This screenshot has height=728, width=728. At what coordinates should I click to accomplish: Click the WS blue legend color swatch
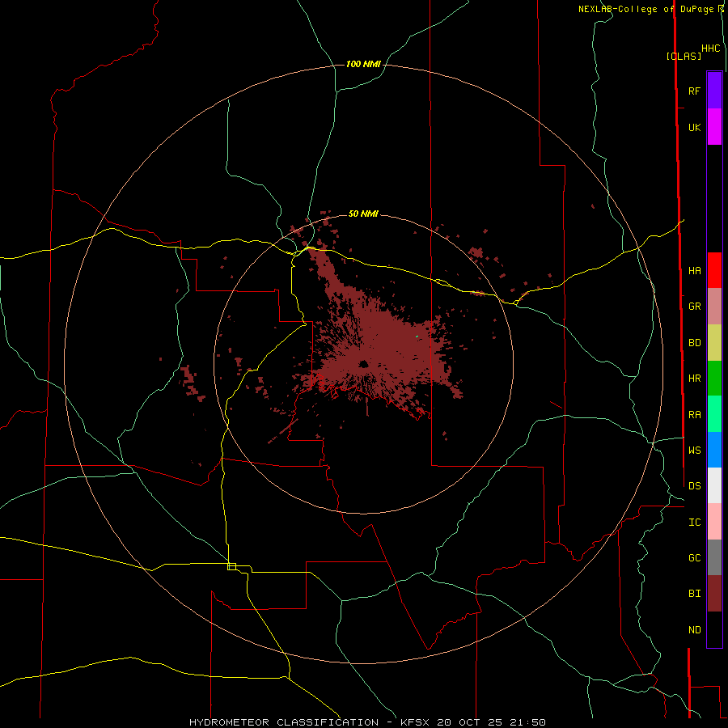(714, 450)
